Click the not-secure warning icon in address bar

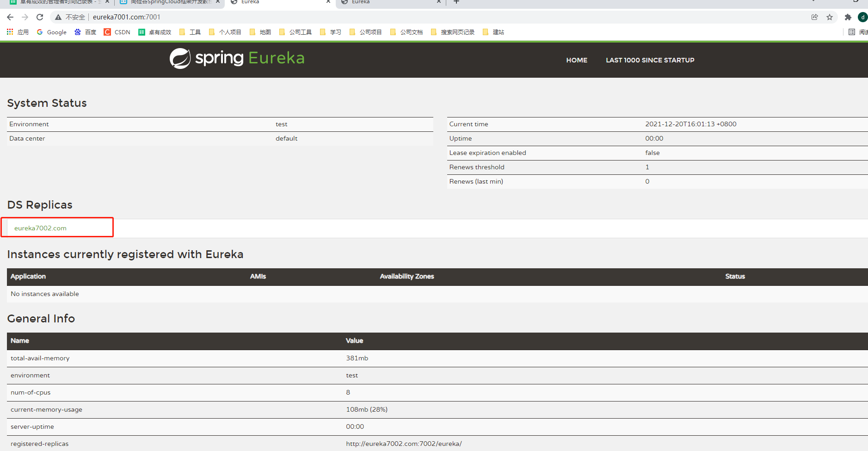tap(58, 17)
